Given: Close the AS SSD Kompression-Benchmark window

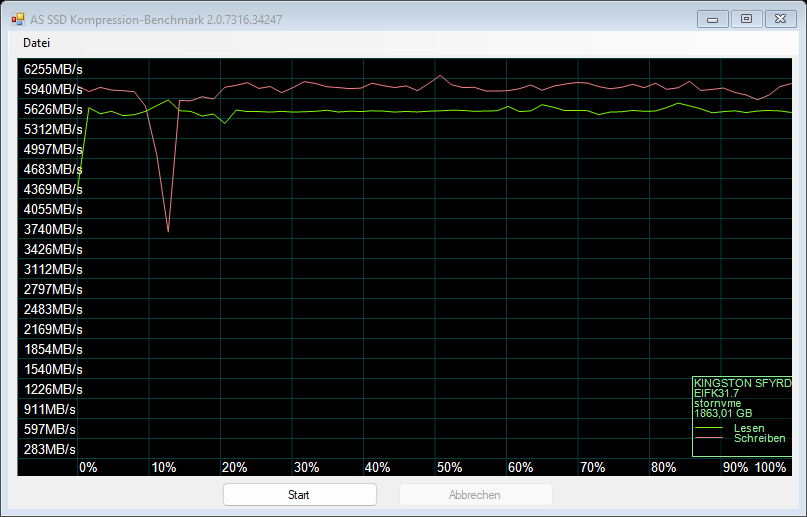Looking at the screenshot, I should point(777,18).
